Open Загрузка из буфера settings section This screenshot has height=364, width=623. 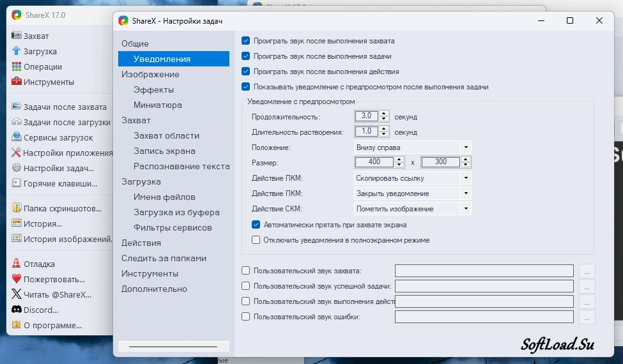coord(176,213)
